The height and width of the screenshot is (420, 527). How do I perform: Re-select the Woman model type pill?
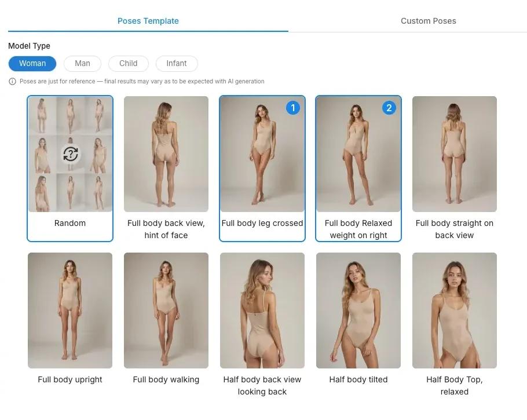click(32, 63)
